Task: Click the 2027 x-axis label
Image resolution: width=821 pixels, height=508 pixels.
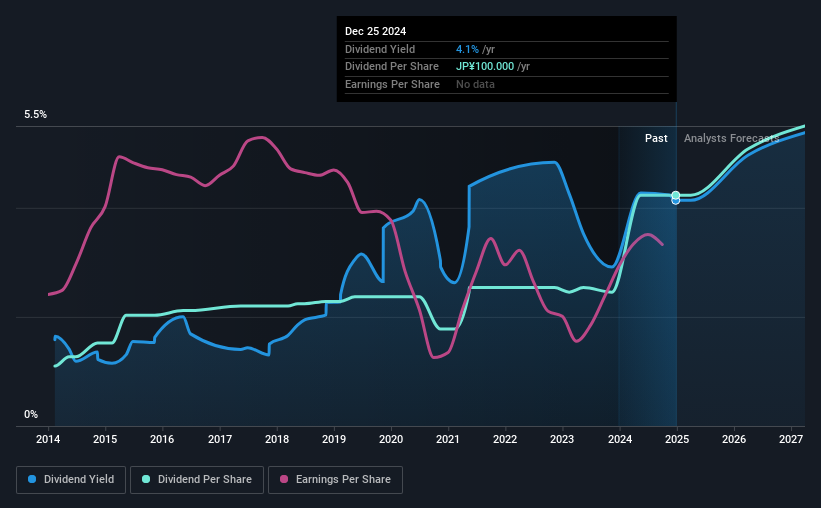Action: coord(791,439)
